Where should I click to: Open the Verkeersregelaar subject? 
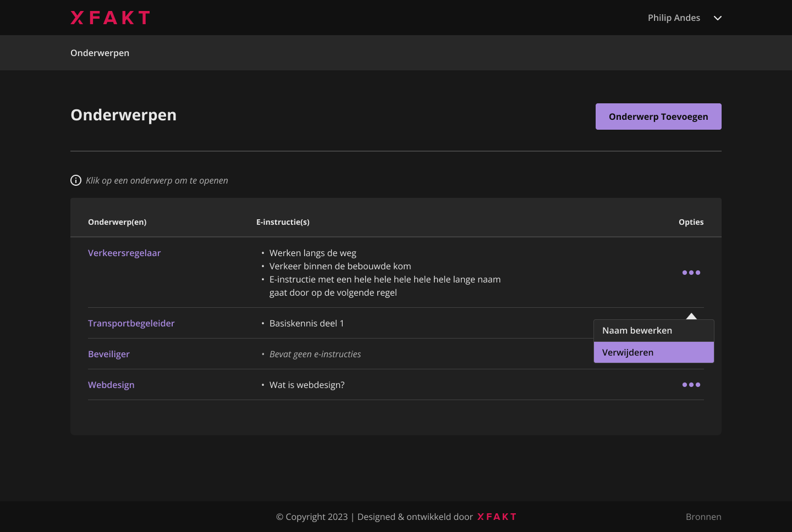[x=124, y=253]
